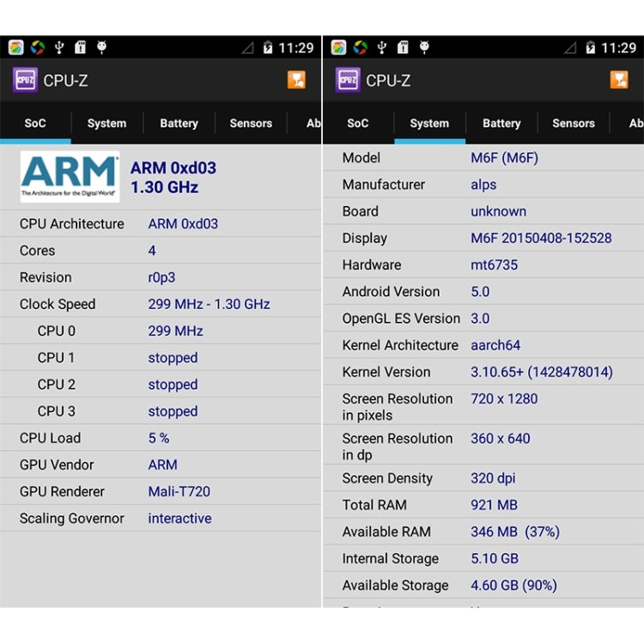Open Sensors tab in right screen
This screenshot has width=644, height=644.
574,123
